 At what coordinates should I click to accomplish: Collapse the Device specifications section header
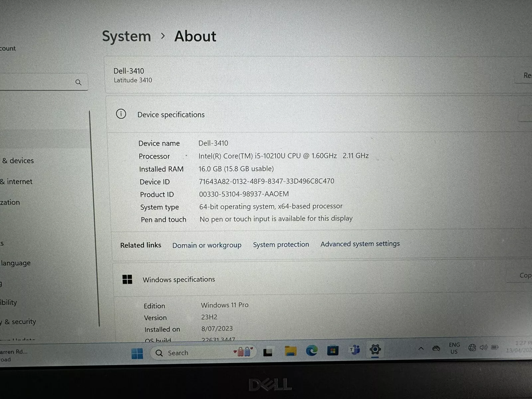319,114
